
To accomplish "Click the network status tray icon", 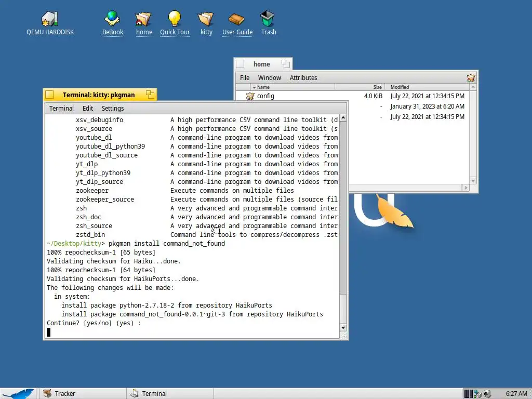I will point(478,394).
